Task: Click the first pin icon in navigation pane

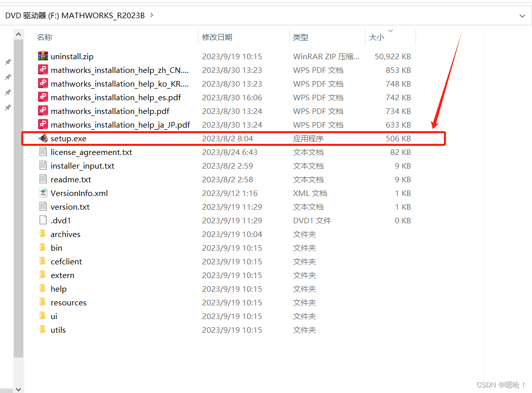Action: coord(8,62)
